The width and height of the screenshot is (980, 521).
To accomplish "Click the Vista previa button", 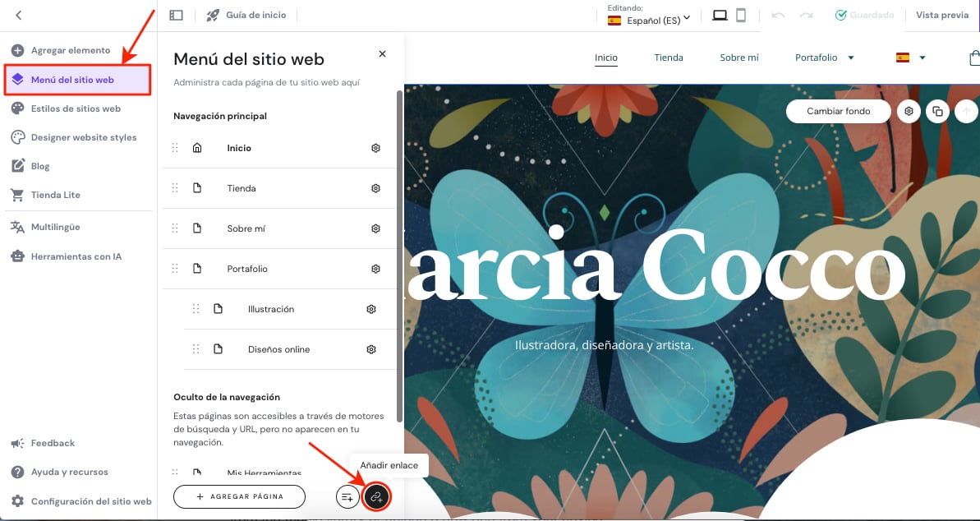I will pos(942,15).
